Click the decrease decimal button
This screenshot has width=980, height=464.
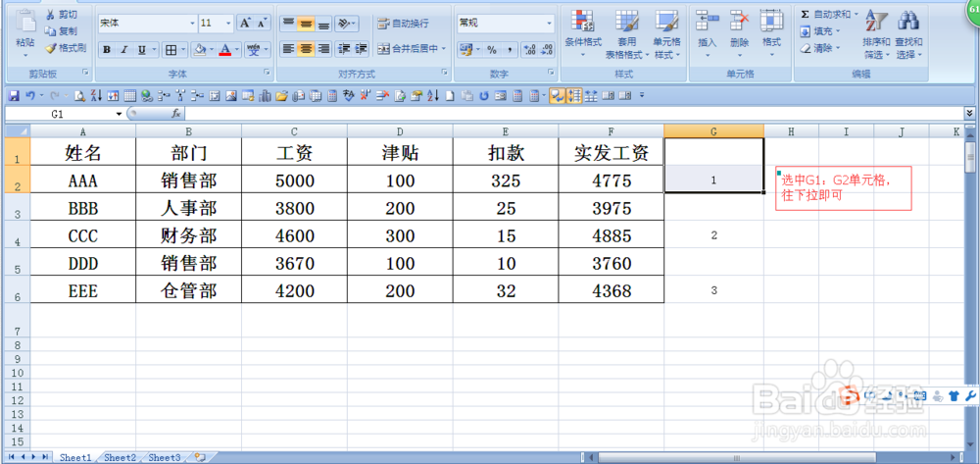click(547, 50)
